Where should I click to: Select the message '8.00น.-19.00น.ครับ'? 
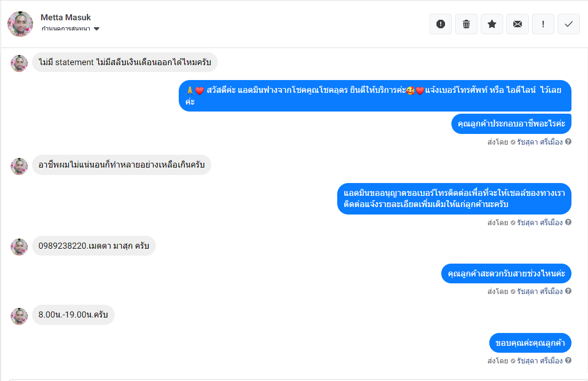pos(73,315)
